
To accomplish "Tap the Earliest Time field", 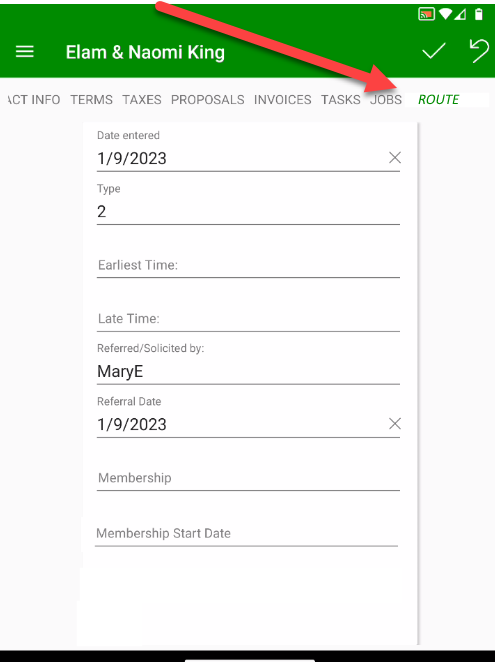I will coord(248,265).
